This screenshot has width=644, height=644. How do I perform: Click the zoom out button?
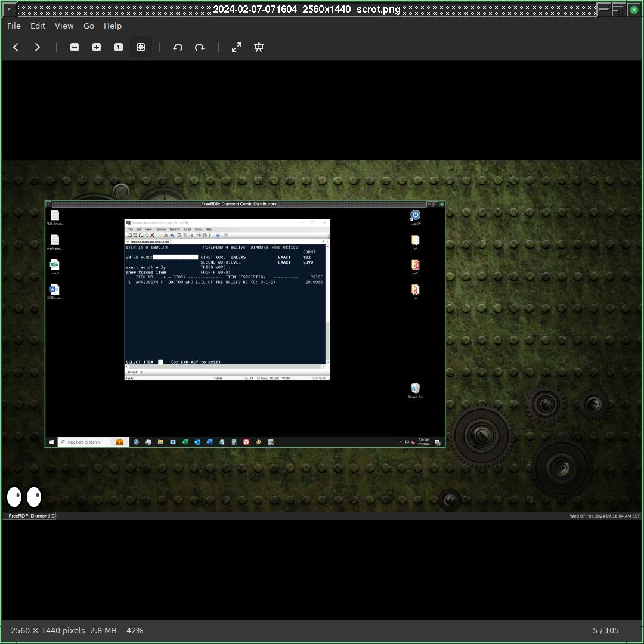(x=75, y=47)
